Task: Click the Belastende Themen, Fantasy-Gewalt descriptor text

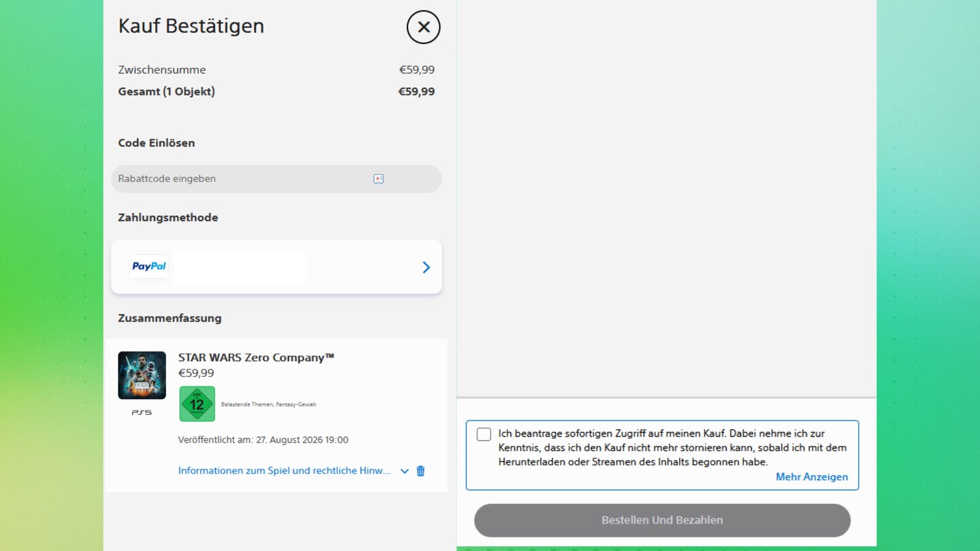Action: 269,404
